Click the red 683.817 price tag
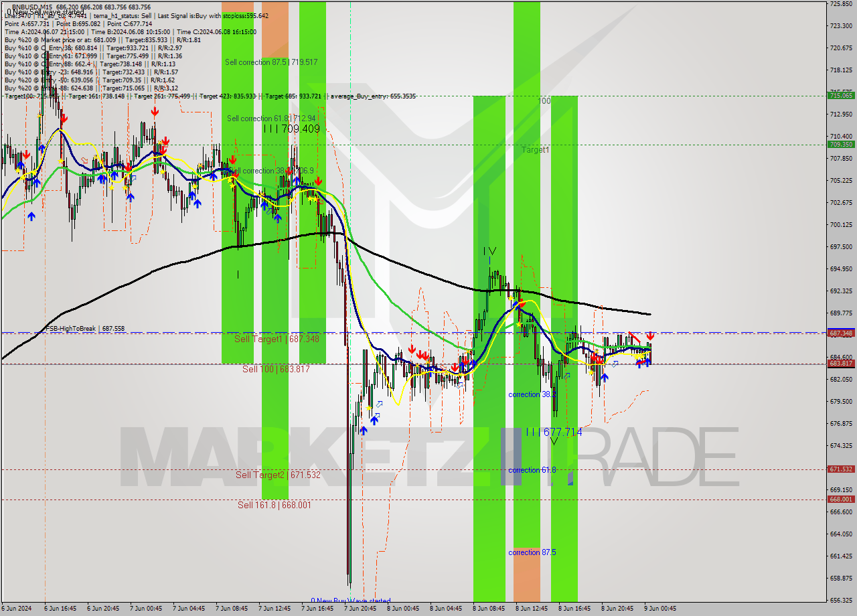Viewport: 857px width, 616px height. point(841,364)
